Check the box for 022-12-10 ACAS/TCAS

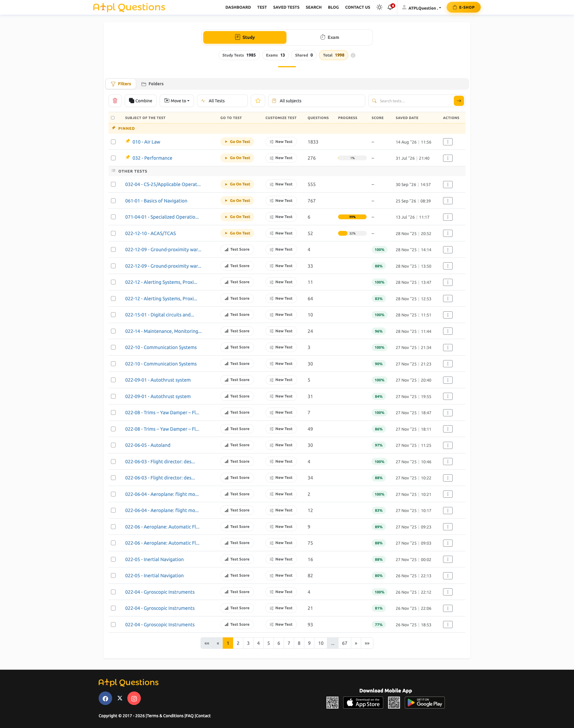(113, 233)
